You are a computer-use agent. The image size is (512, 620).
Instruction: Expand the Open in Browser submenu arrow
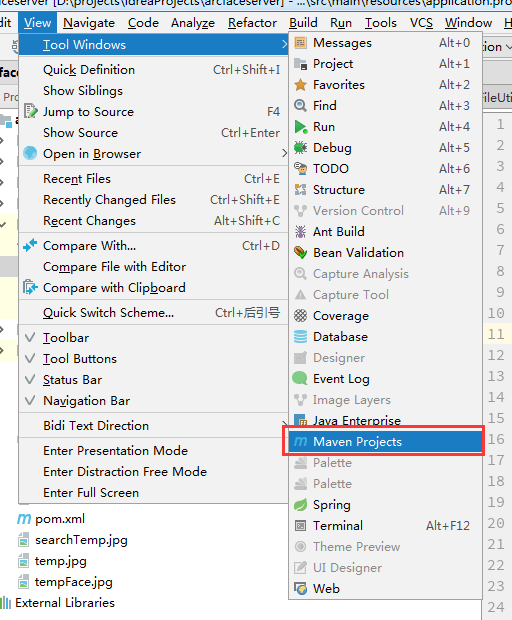coord(284,153)
